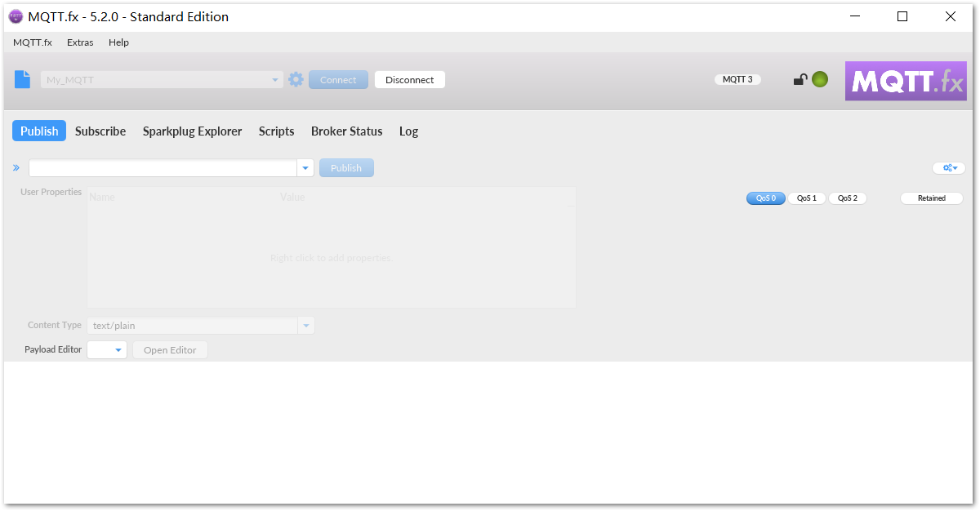
Task: Click the MQTT.fx app icon in title bar
Action: click(16, 16)
